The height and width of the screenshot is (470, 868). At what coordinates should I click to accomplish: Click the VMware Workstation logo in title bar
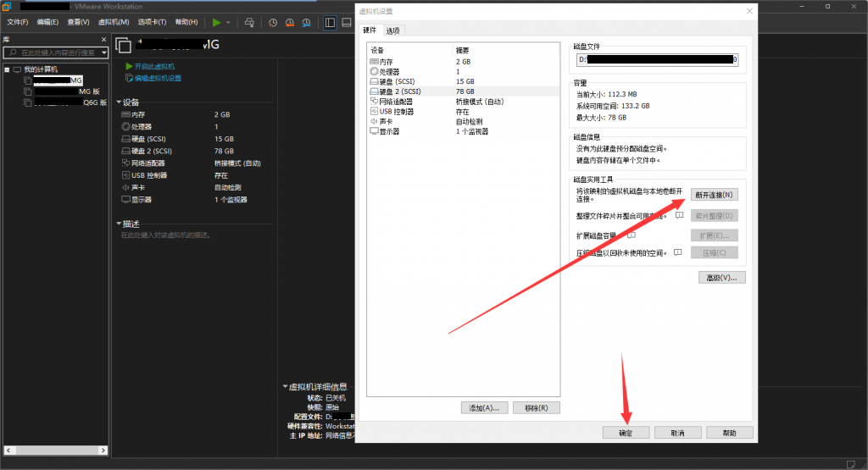pos(7,6)
